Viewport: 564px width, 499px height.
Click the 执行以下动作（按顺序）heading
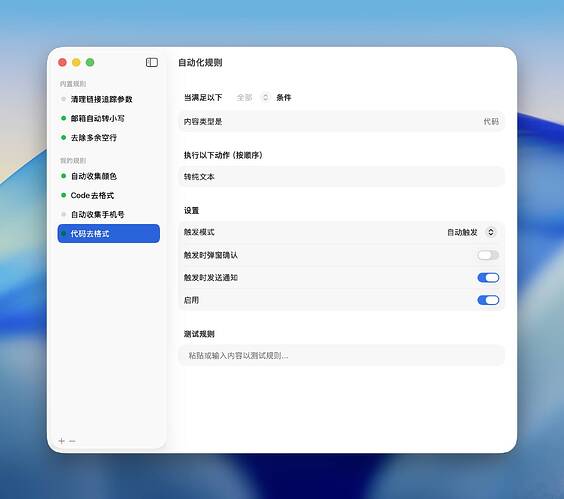point(223,155)
